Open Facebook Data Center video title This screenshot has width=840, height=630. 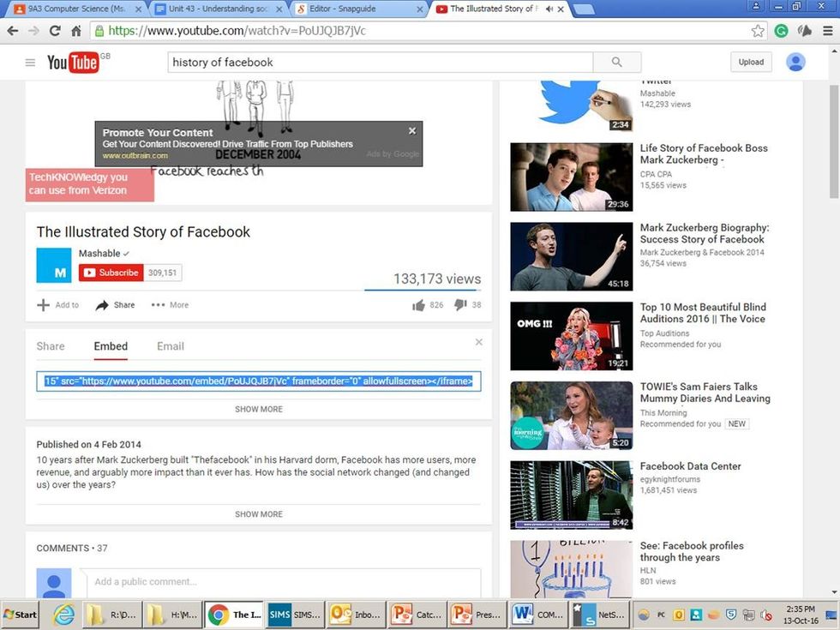691,466
